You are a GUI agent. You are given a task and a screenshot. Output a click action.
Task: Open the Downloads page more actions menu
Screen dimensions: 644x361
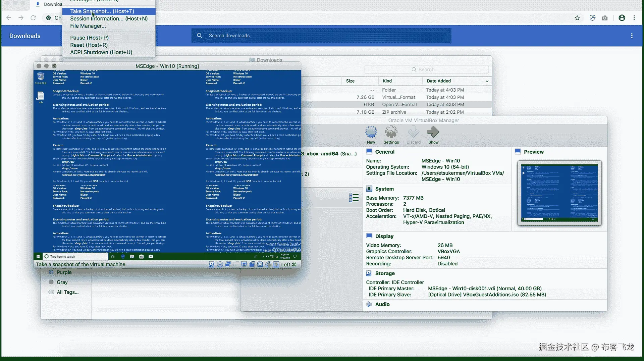(632, 36)
